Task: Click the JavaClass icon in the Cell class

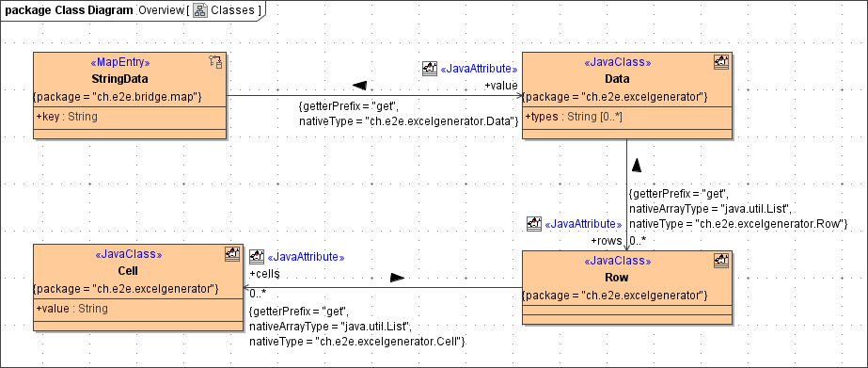Action: [x=232, y=254]
